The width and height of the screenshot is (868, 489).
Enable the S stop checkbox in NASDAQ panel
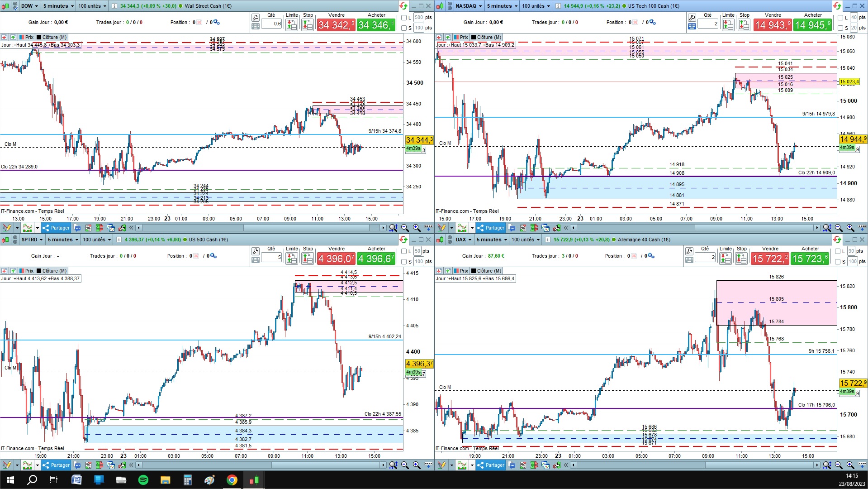coord(840,28)
